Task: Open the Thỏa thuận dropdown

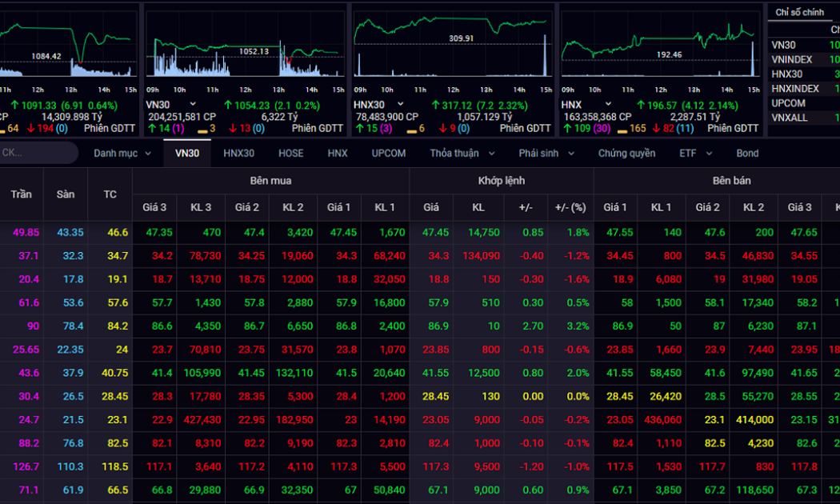Action: coord(462,153)
